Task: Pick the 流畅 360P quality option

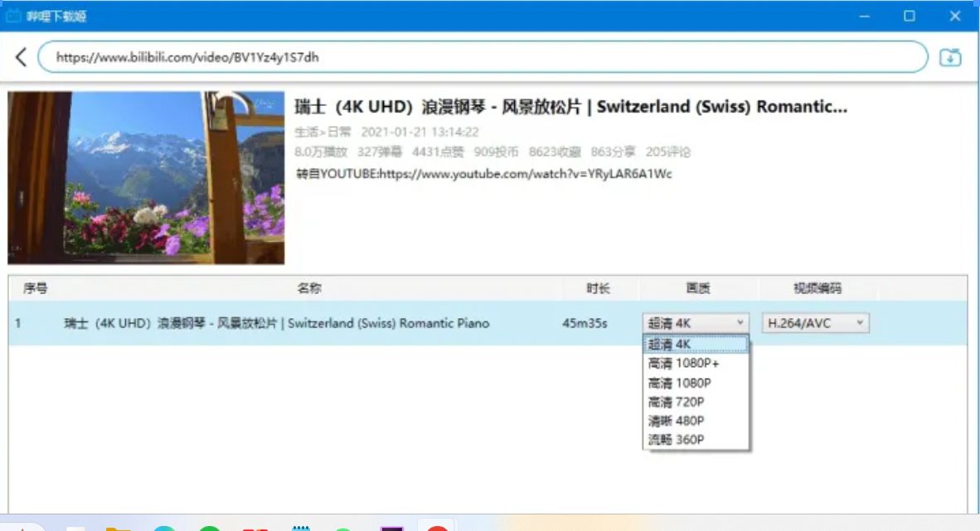Action: [696, 439]
